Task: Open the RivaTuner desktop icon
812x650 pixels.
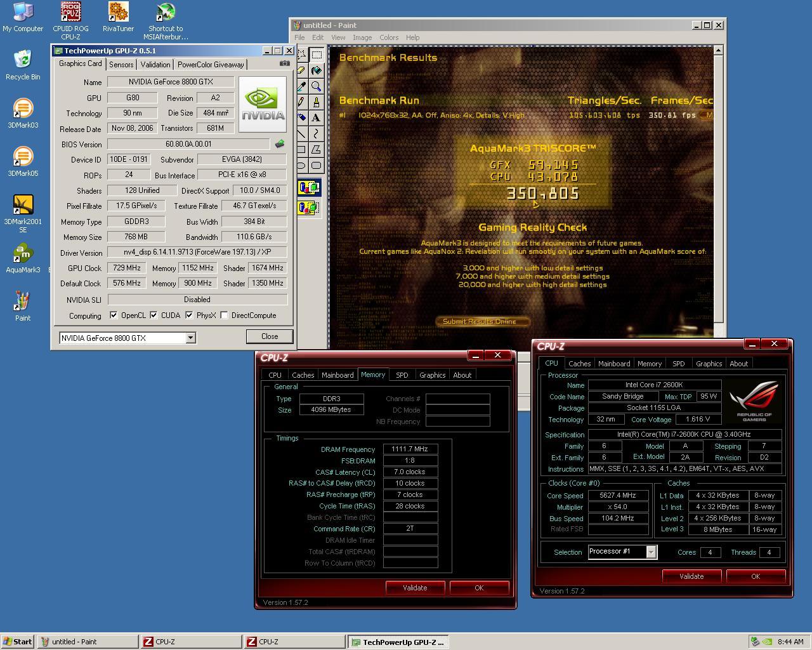Action: (x=118, y=17)
